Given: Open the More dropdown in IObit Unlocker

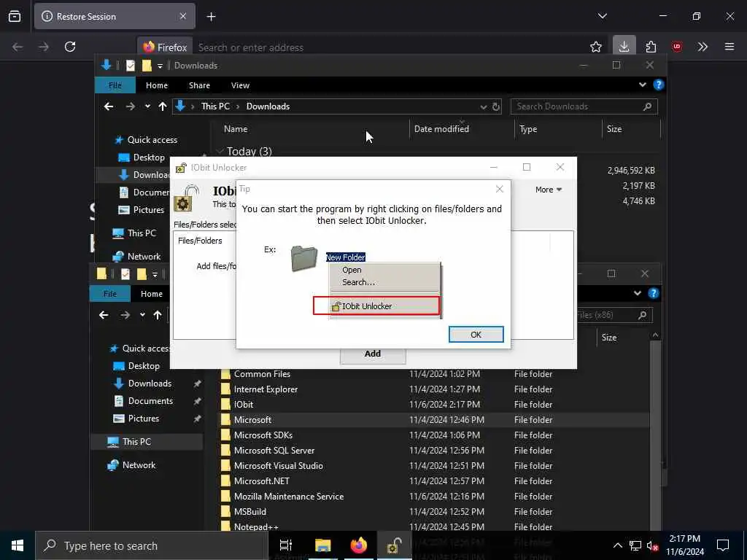Looking at the screenshot, I should point(549,190).
